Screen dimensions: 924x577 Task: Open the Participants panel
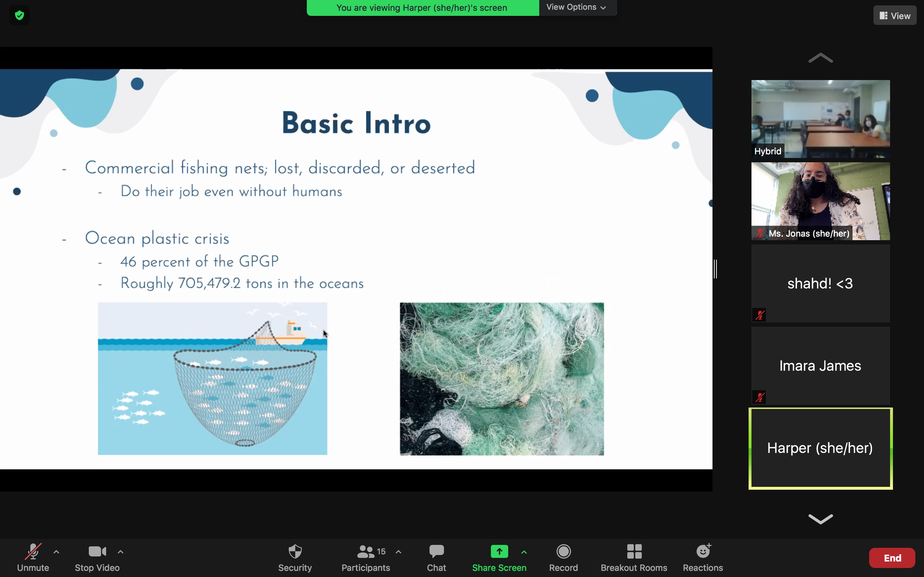point(365,557)
